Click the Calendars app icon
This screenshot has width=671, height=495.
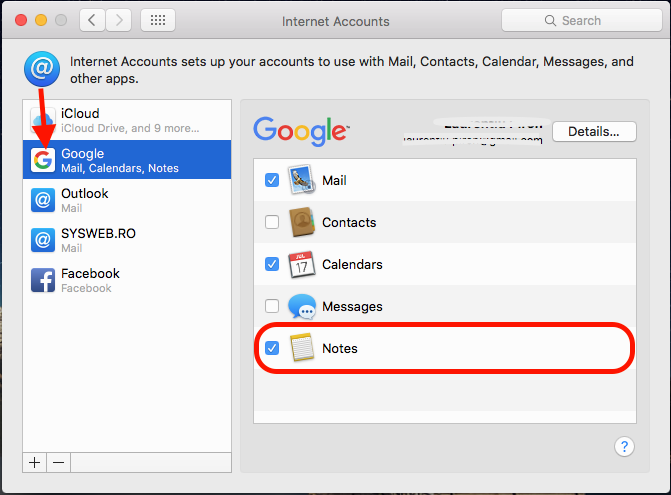pos(302,264)
